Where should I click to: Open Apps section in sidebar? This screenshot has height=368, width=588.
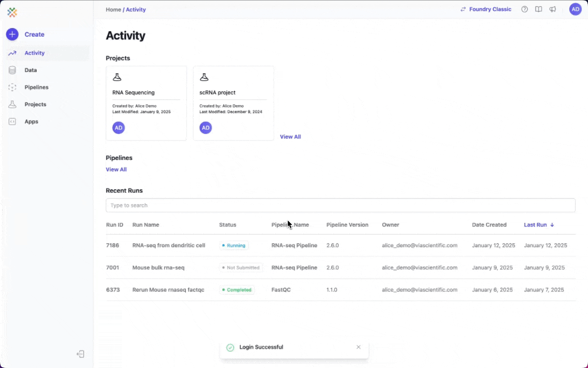pos(31,122)
